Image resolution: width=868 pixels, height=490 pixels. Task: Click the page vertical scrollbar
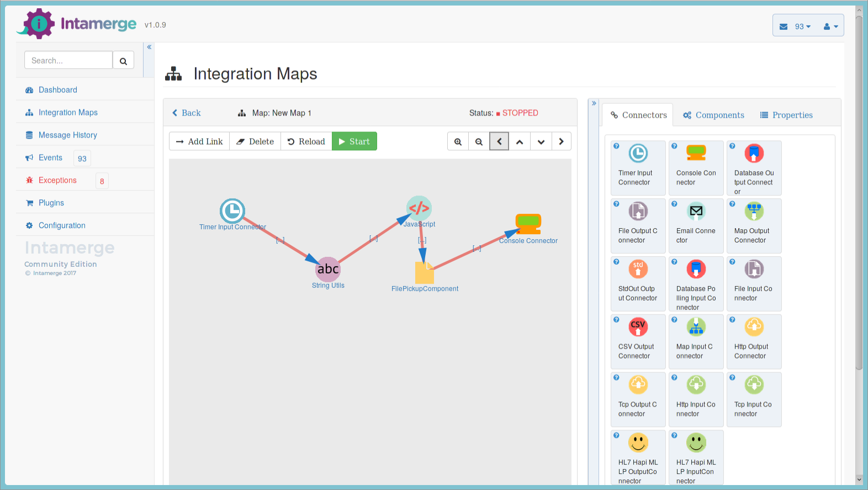(x=859, y=193)
